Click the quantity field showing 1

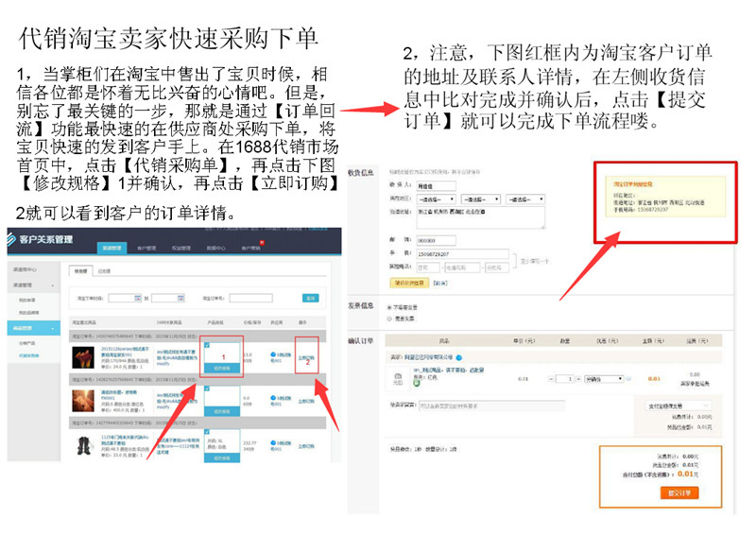point(564,379)
